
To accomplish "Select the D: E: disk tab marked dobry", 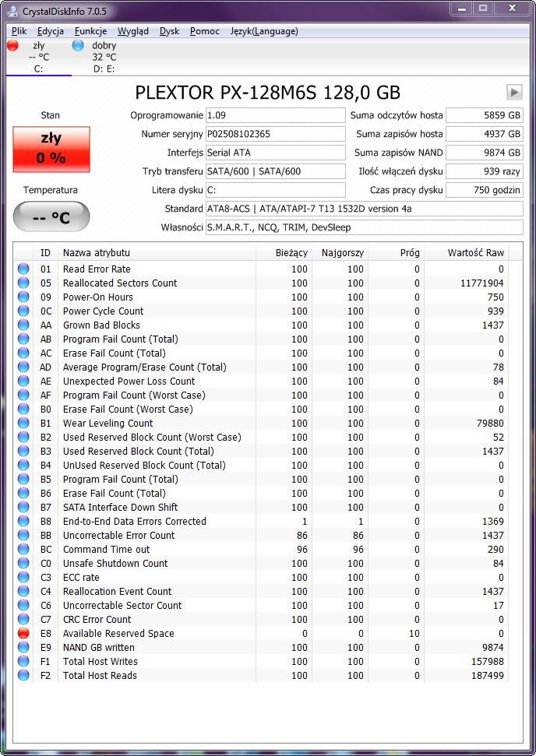I will coord(104,57).
